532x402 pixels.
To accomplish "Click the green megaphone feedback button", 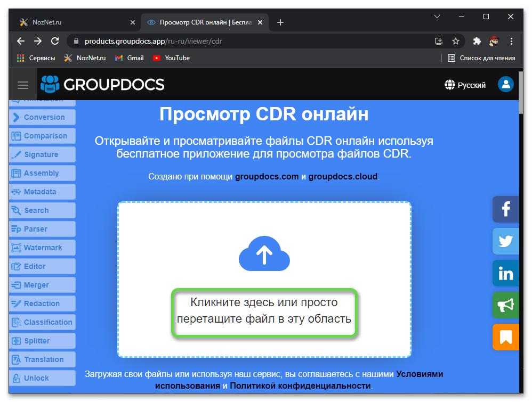I will [505, 305].
